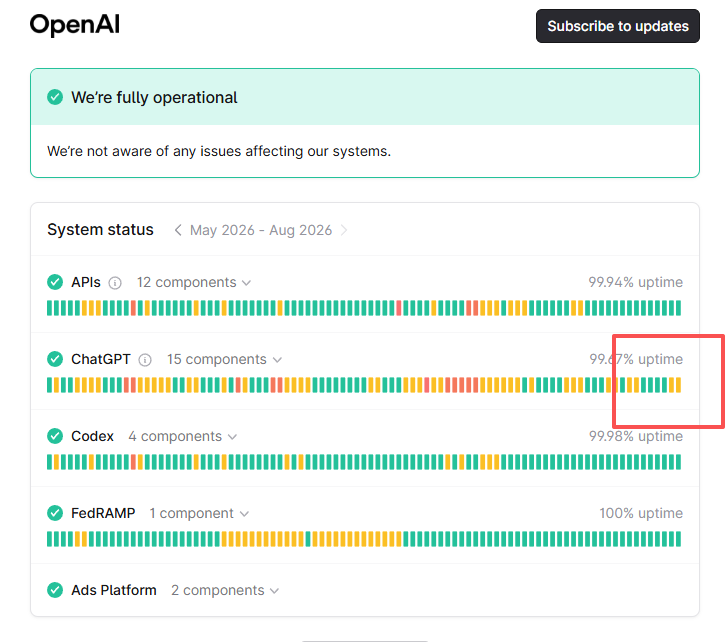Click the APIs group name
The image size is (726, 642).
coord(86,282)
